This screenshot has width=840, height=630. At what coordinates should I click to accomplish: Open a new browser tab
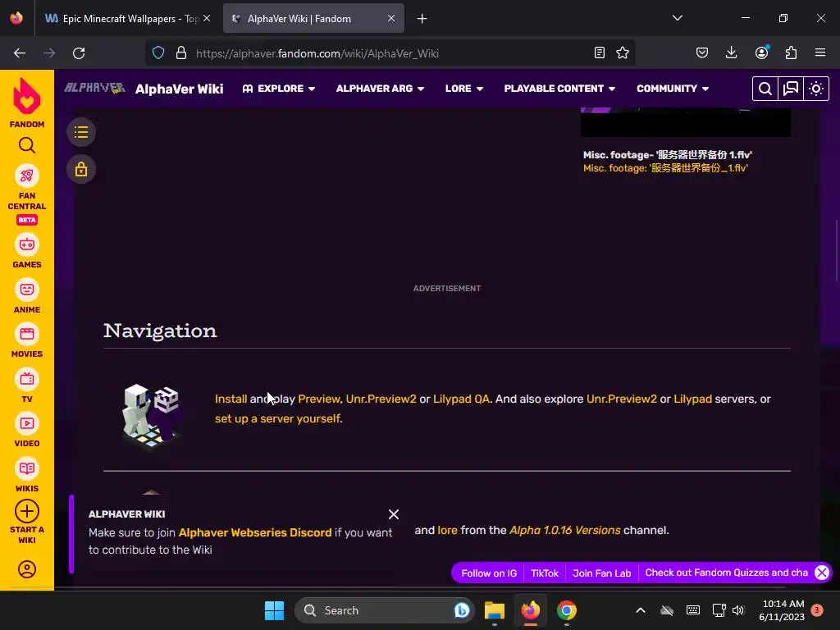[422, 19]
